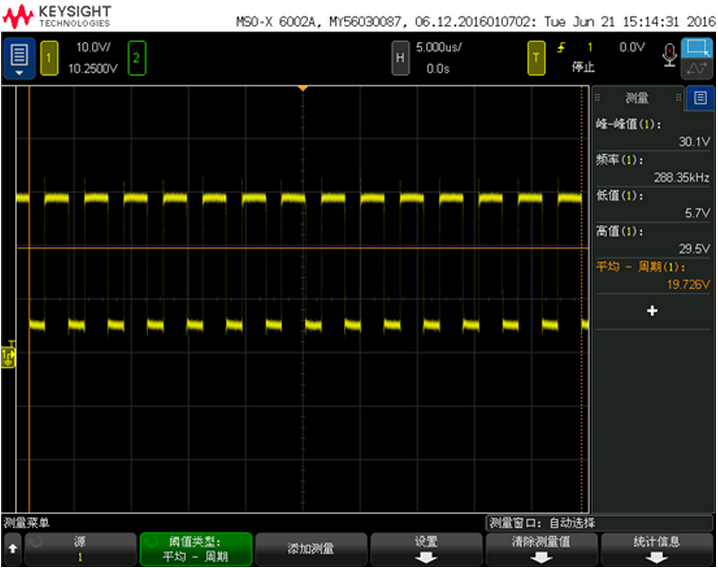Click the rising edge trigger symbol
718x568 pixels.
pyautogui.click(x=561, y=48)
